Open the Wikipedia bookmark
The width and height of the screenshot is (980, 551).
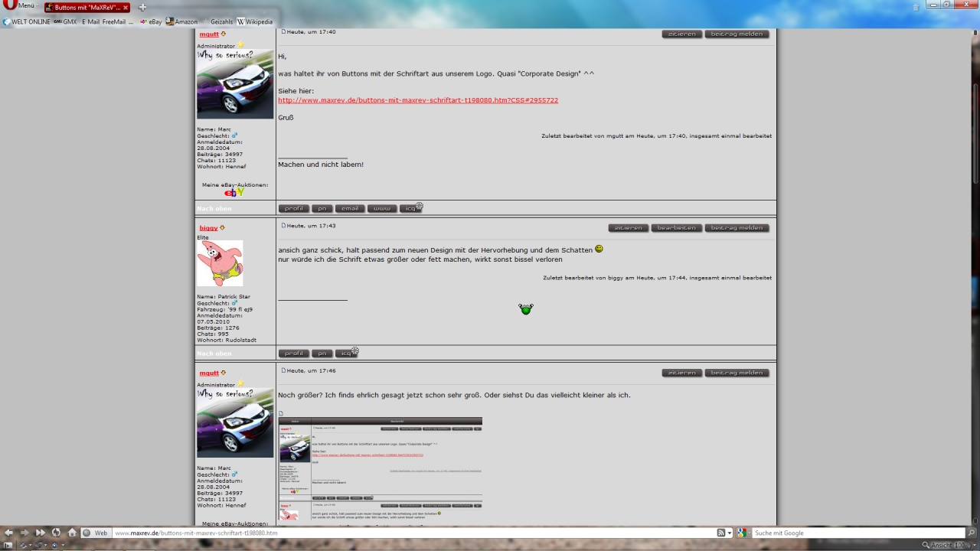[x=255, y=22]
